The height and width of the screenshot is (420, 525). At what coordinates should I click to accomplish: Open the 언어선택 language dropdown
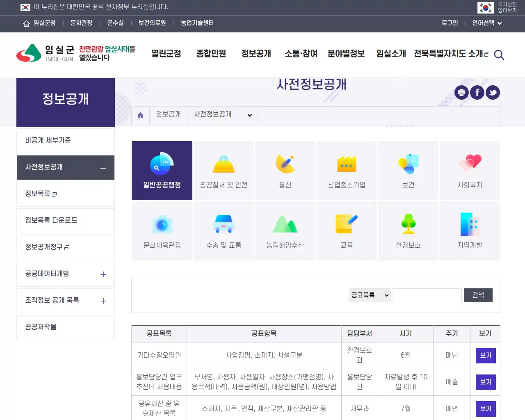coord(487,23)
